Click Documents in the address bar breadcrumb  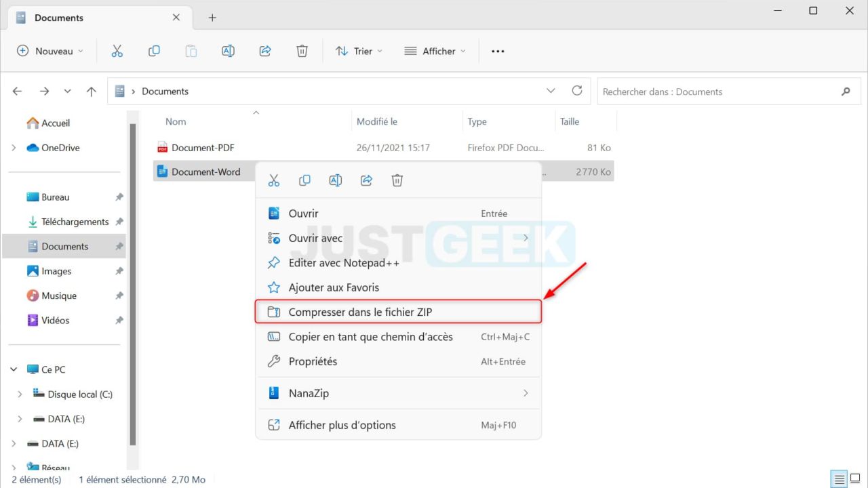coord(165,91)
